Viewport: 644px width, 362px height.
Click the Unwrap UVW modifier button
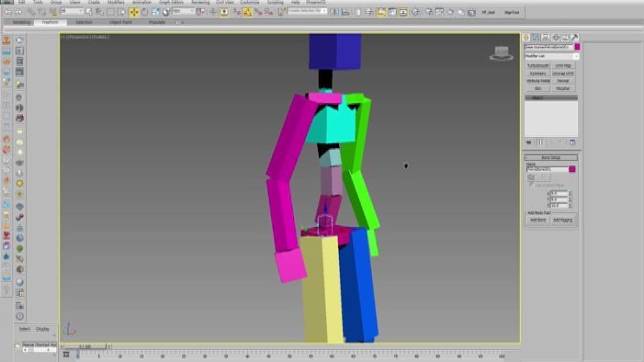click(563, 74)
